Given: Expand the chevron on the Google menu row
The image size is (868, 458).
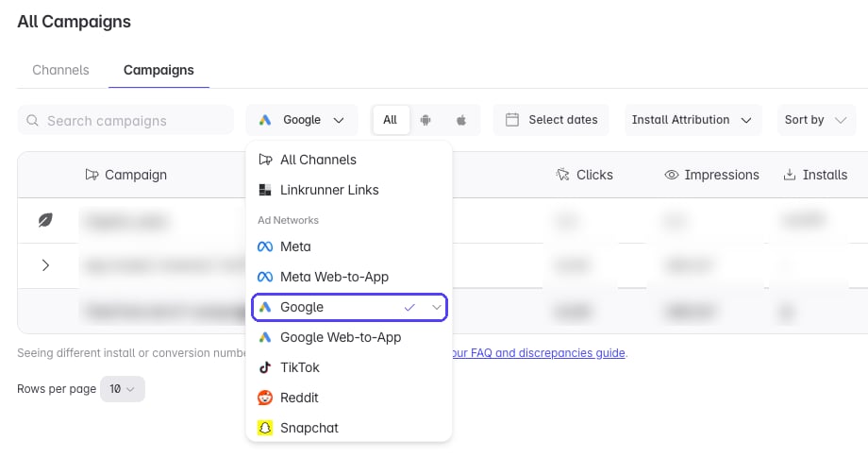Looking at the screenshot, I should coord(437,307).
